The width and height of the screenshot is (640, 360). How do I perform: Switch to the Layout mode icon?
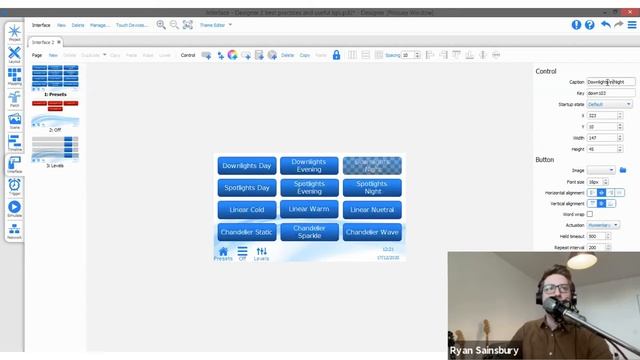(14, 55)
